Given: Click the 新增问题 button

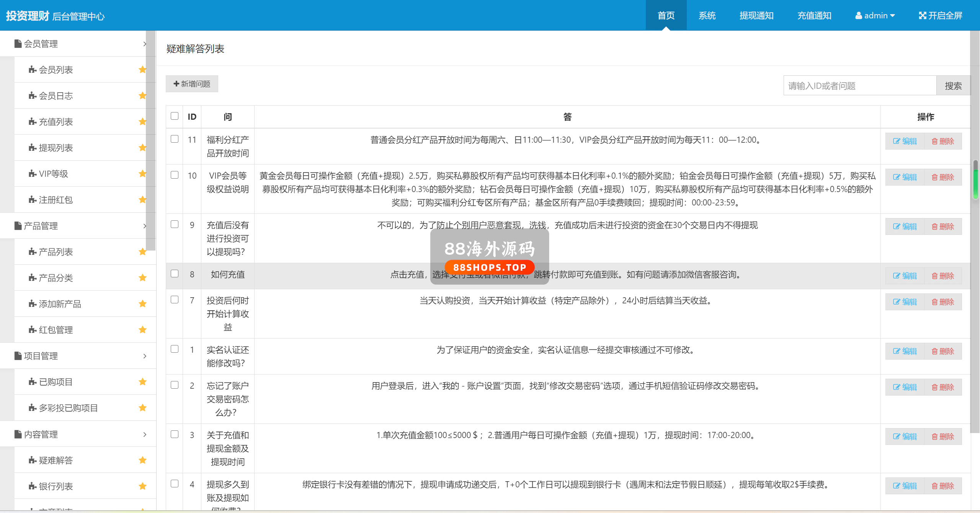Looking at the screenshot, I should pos(192,84).
